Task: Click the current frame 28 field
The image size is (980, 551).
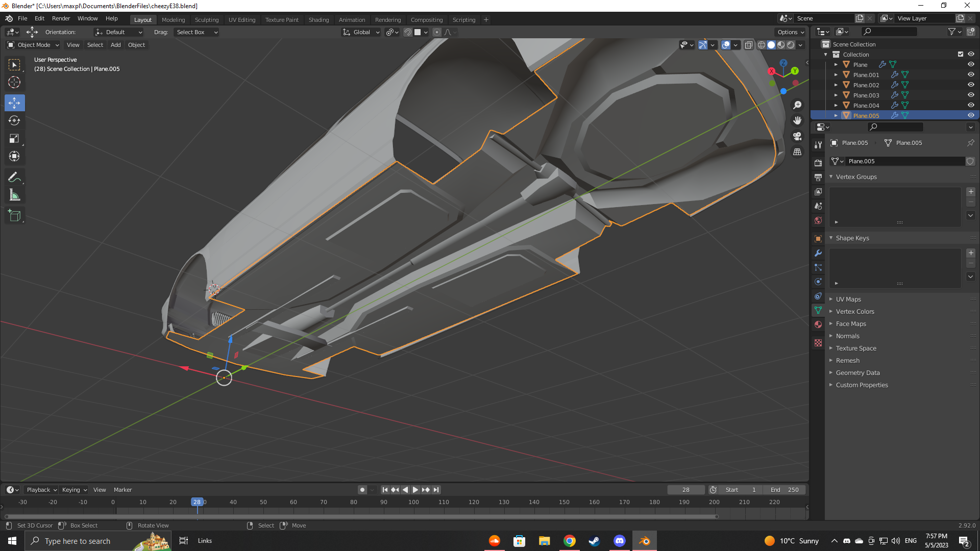Action: (x=685, y=490)
